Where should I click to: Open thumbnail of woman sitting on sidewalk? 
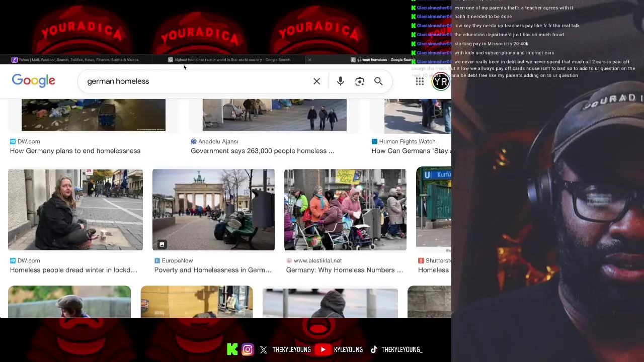pos(75,210)
